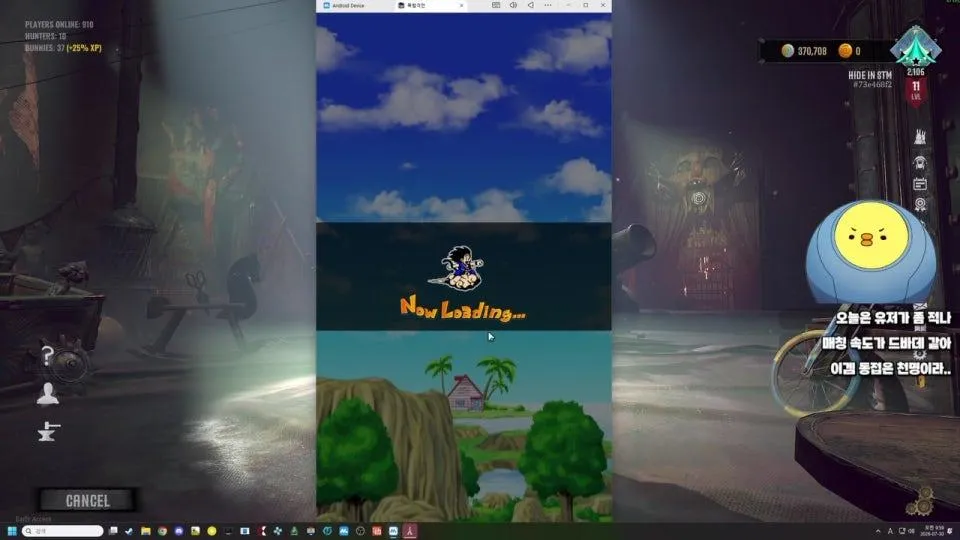Open the taskbar clock and date
960x540 pixels.
(x=934, y=531)
